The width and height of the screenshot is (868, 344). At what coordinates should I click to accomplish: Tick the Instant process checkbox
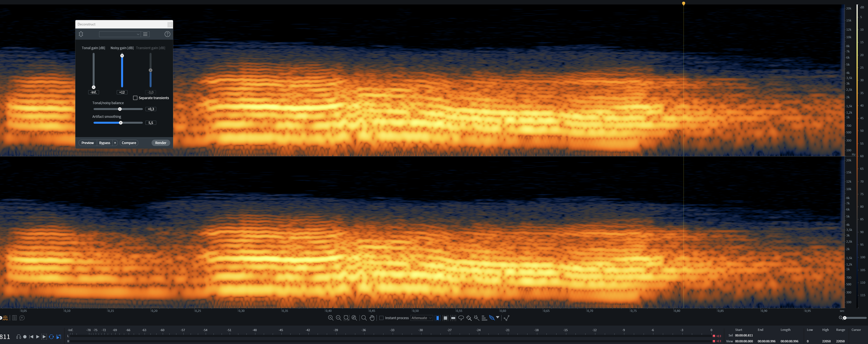pyautogui.click(x=382, y=318)
